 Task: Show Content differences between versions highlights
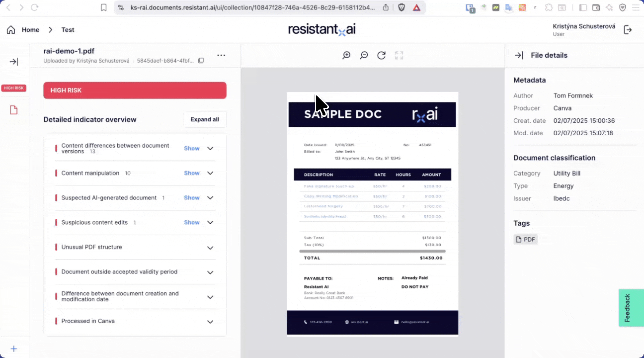click(192, 148)
